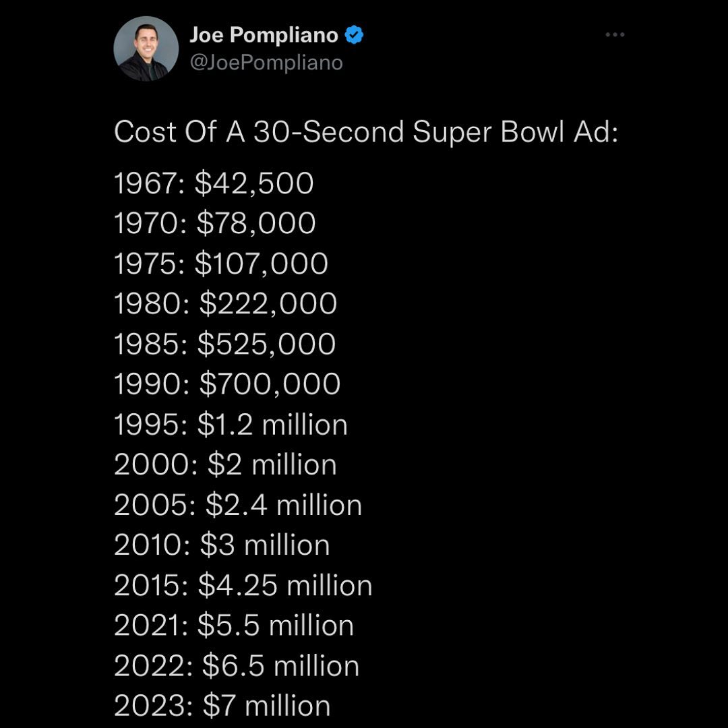Screen dimensions: 728x728
Task: Select the 1967: $42,500 line
Action: click(214, 184)
